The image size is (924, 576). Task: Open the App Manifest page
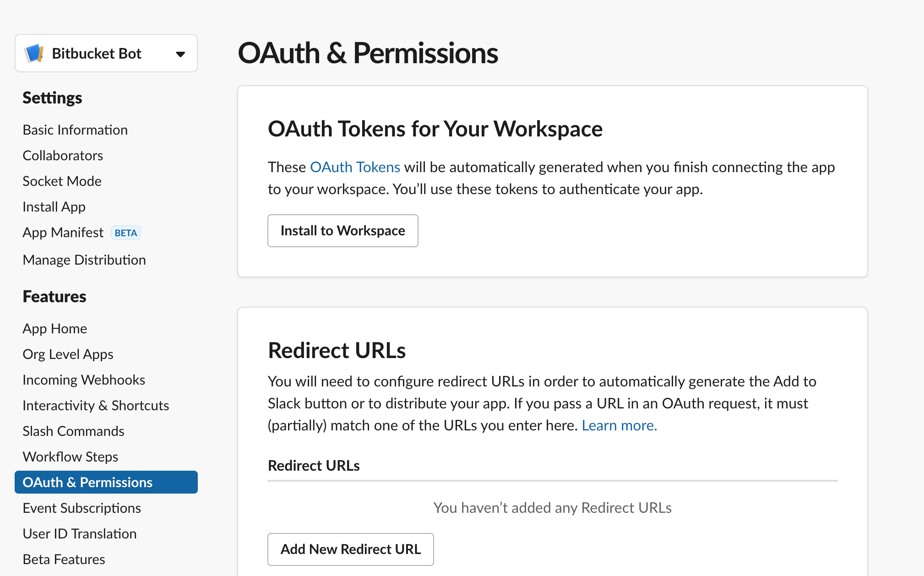[63, 233]
